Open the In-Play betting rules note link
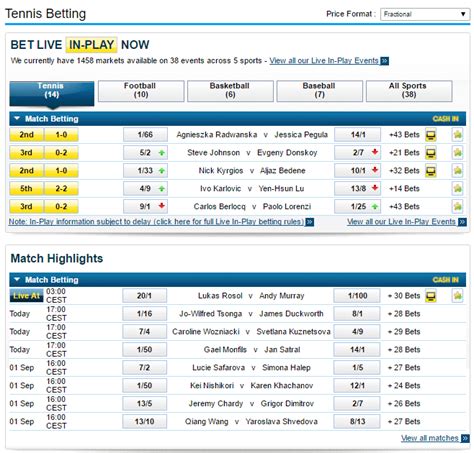Image resolution: width=474 pixels, height=453 pixels. [156, 222]
